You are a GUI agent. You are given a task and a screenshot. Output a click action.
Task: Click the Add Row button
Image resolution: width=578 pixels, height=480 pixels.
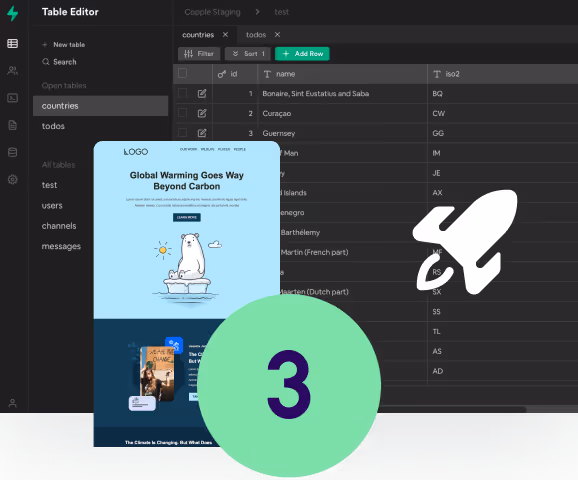[302, 54]
